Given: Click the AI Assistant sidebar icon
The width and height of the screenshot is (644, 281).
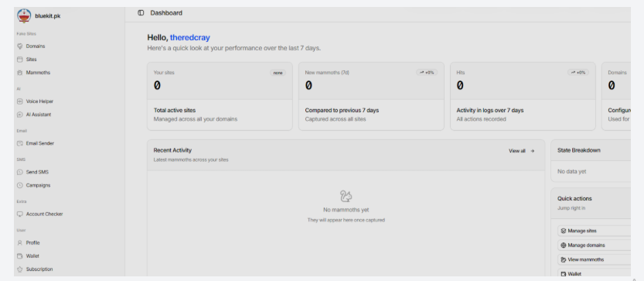Looking at the screenshot, I should coord(20,115).
